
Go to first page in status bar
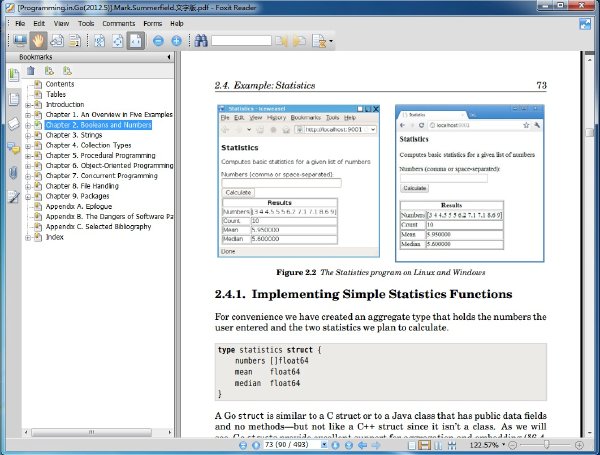pyautogui.click(x=243, y=445)
